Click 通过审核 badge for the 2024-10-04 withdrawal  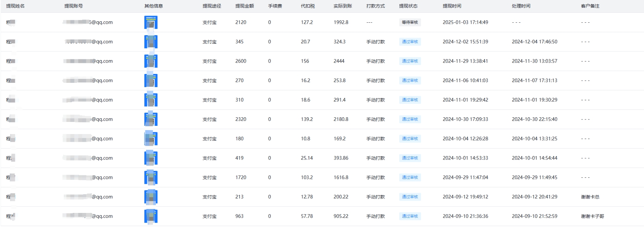click(x=410, y=139)
